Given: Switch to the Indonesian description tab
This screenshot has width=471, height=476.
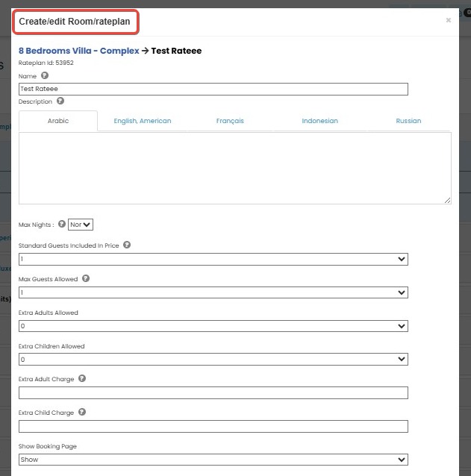Looking at the screenshot, I should [319, 121].
